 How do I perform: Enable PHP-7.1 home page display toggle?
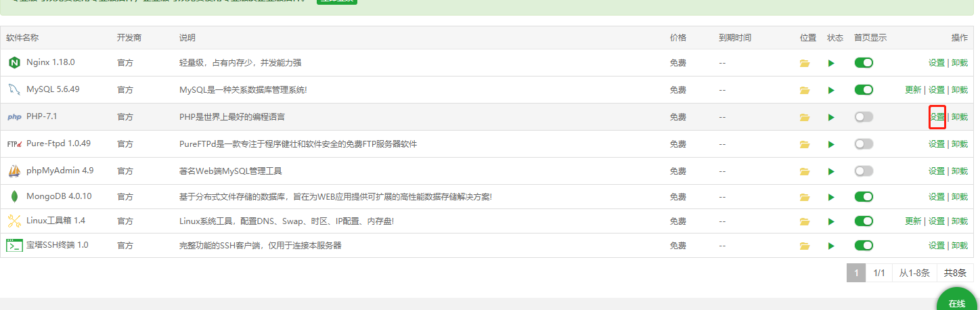[x=864, y=116]
